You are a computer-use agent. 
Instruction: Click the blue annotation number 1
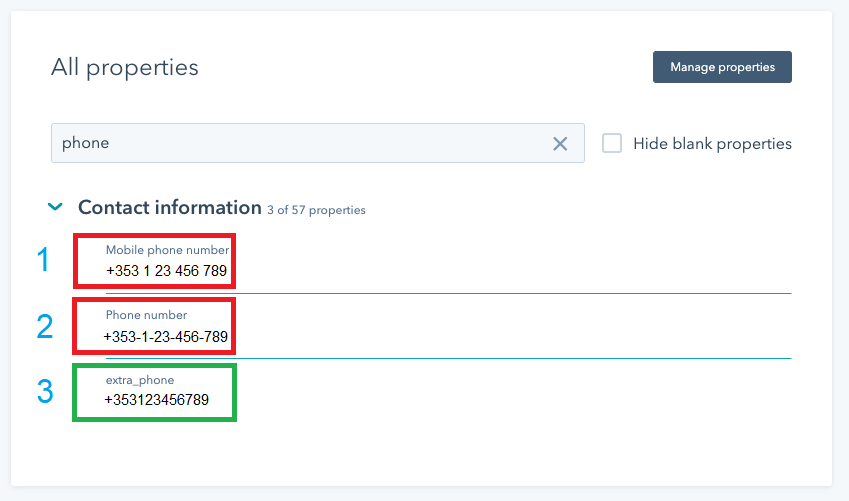43,261
